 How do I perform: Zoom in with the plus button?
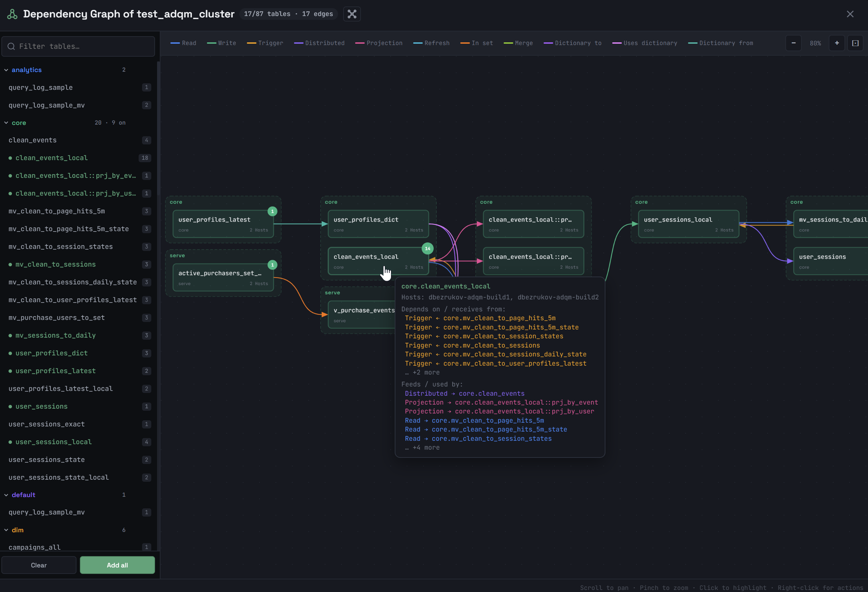[837, 43]
